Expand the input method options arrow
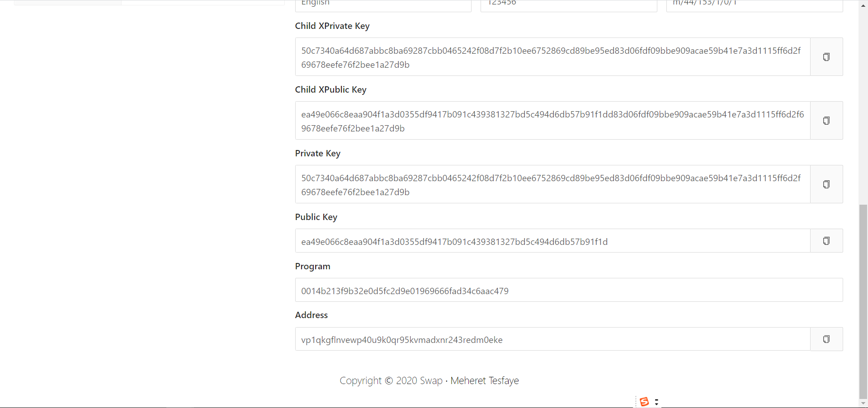868x408 pixels. coord(656,402)
